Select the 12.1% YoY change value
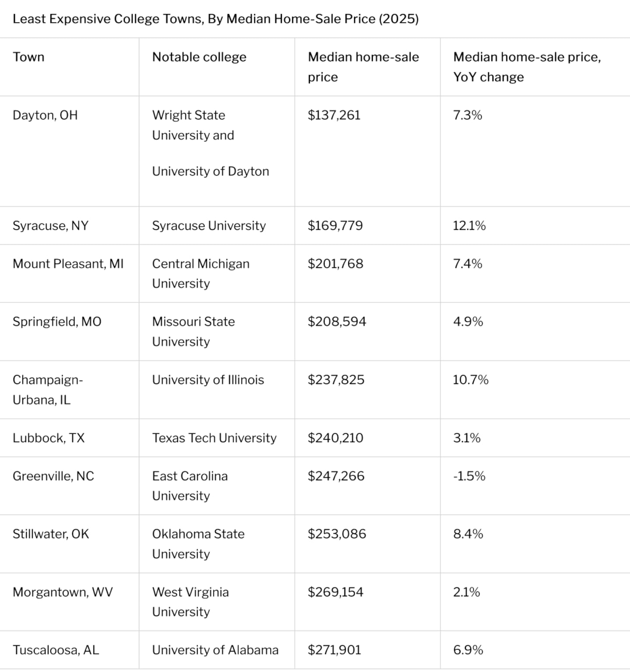630x672 pixels. tap(469, 225)
